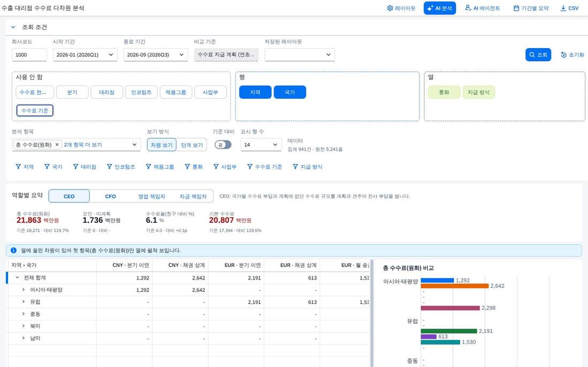This screenshot has width=588, height=367.
Task: Click the 회사코드 input field
Action: click(29, 54)
